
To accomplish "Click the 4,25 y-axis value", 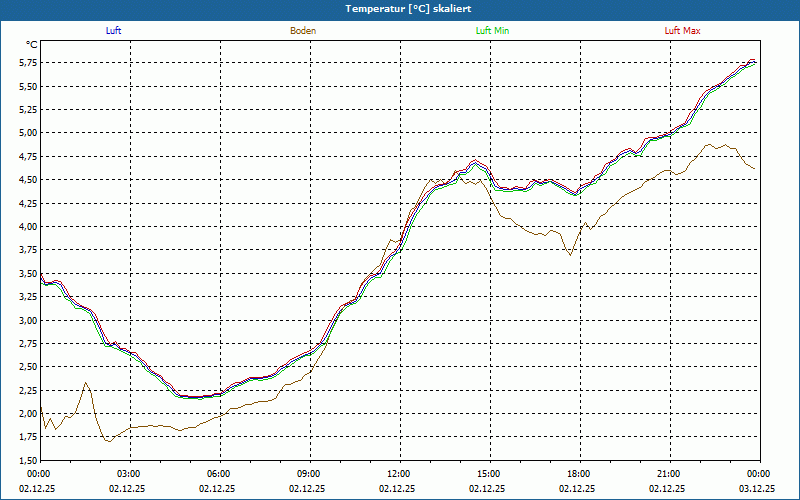I will tap(28, 203).
